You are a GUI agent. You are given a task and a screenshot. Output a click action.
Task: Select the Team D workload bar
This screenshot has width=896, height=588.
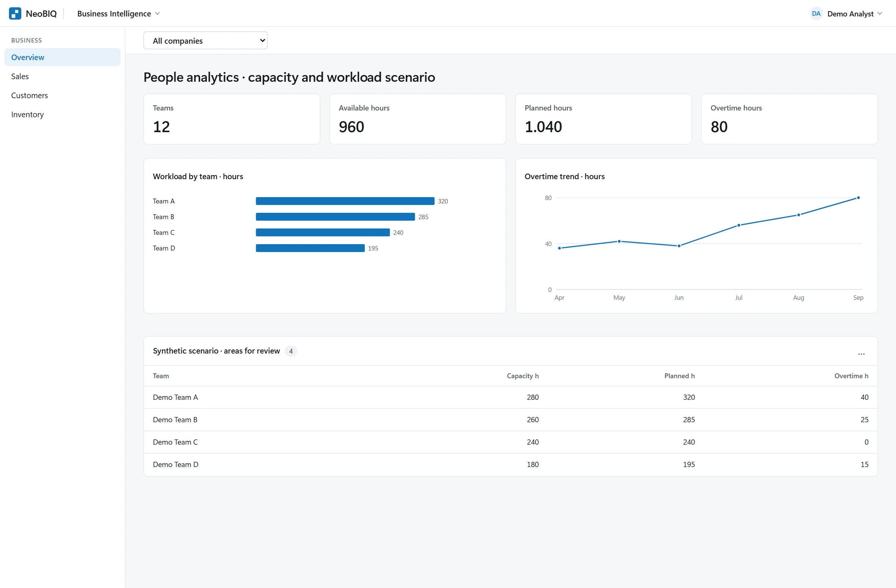point(310,248)
